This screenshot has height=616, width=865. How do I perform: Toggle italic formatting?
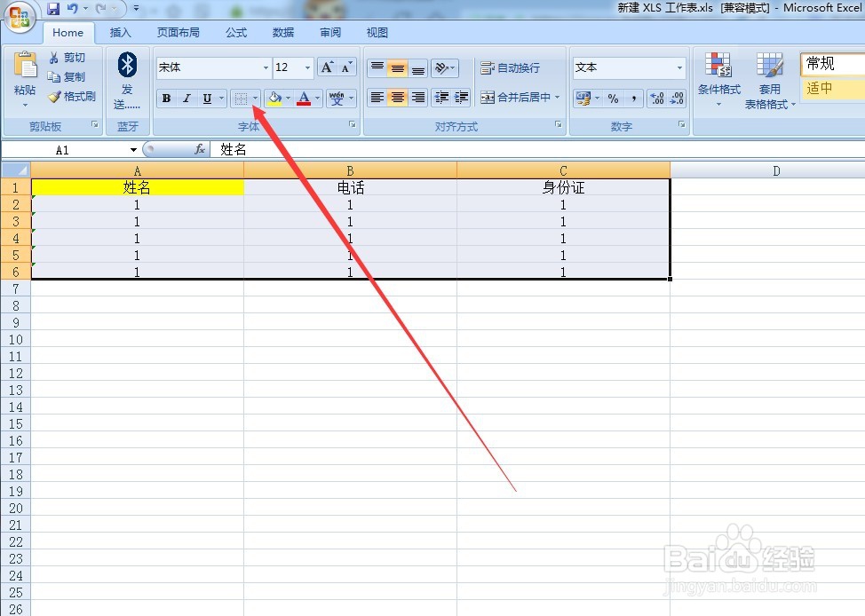point(186,99)
